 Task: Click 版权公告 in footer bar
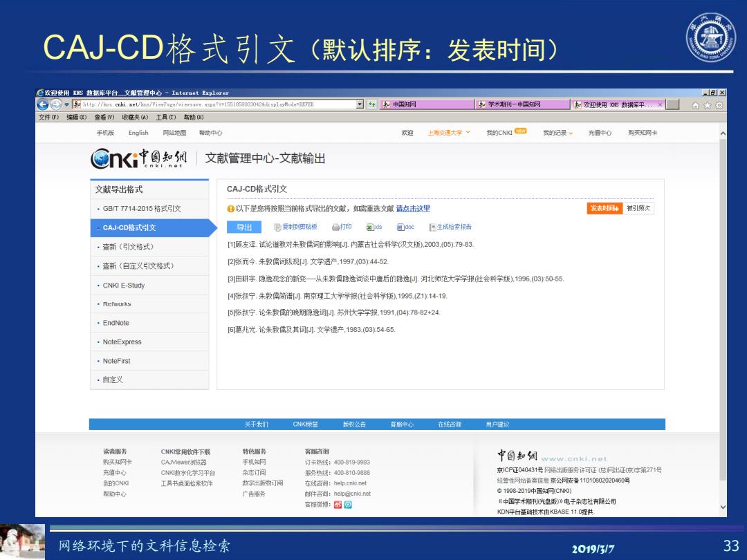click(354, 424)
